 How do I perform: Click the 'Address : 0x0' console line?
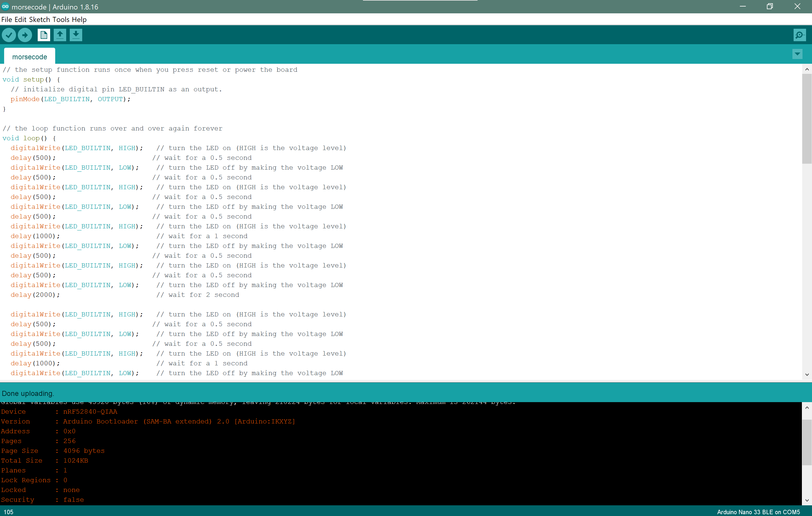pos(39,431)
